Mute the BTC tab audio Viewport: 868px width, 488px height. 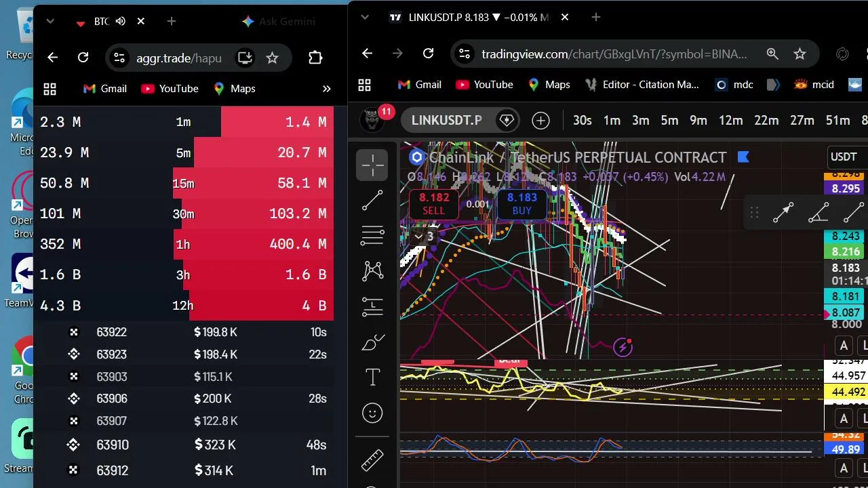click(121, 22)
